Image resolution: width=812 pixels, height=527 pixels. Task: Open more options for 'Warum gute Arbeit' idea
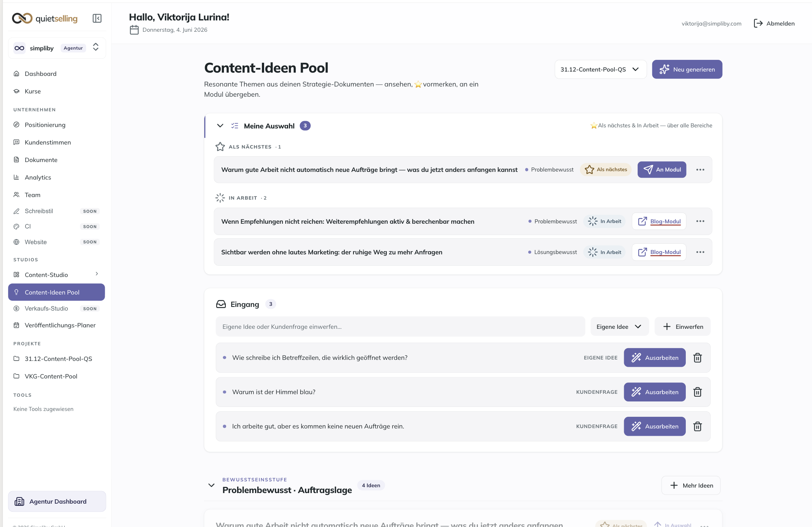point(700,170)
